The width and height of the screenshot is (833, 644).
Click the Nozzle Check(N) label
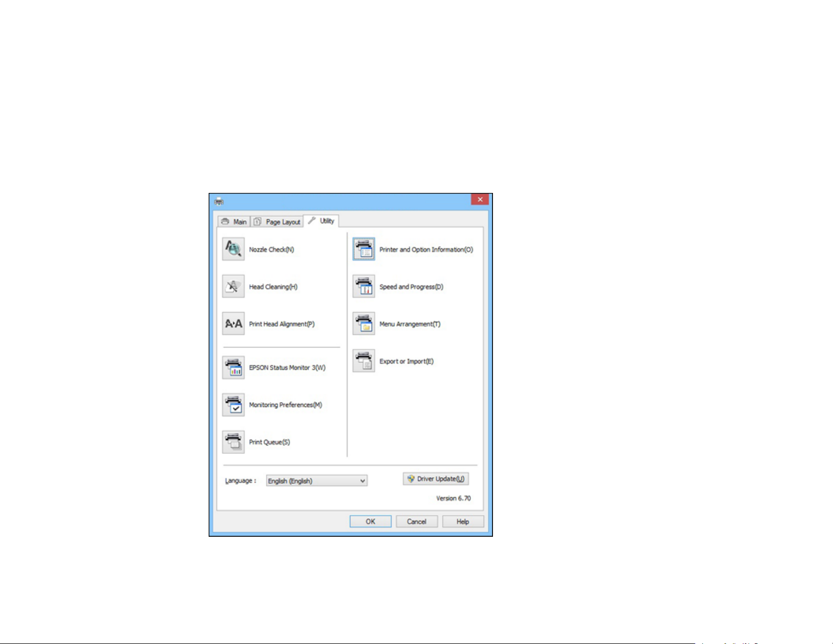point(271,250)
